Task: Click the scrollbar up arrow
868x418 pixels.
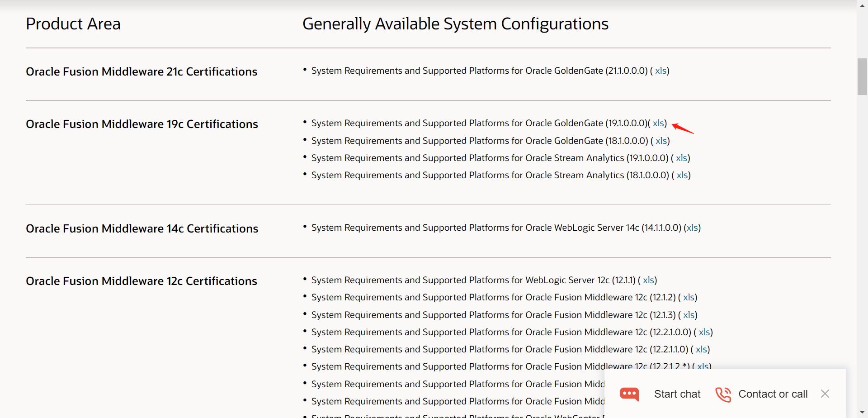Action: tap(862, 5)
